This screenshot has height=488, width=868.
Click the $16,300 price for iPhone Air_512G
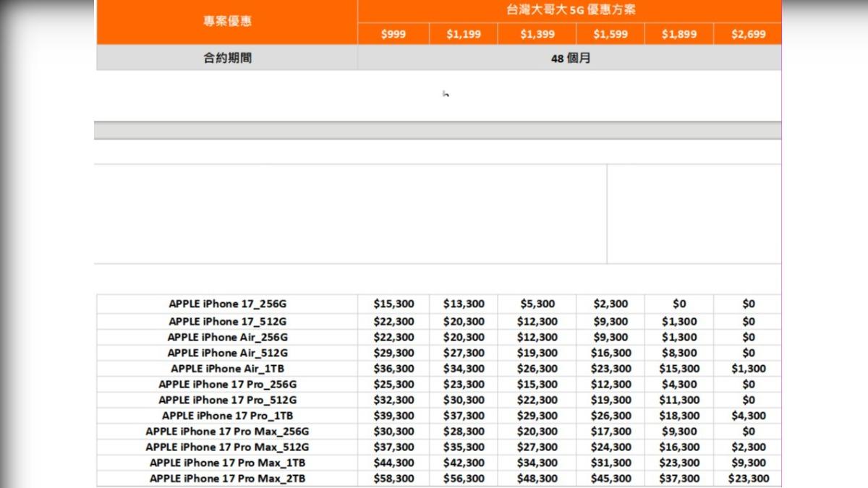click(610, 353)
